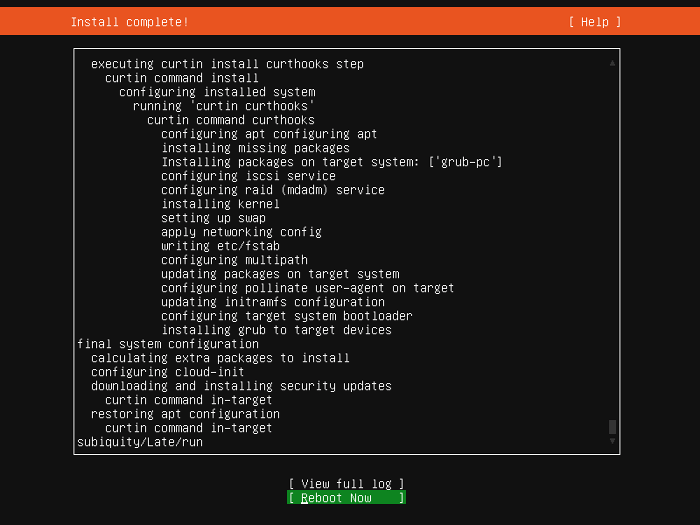
Task: Click the 'configuring cloud-init' line
Action: [x=168, y=372]
